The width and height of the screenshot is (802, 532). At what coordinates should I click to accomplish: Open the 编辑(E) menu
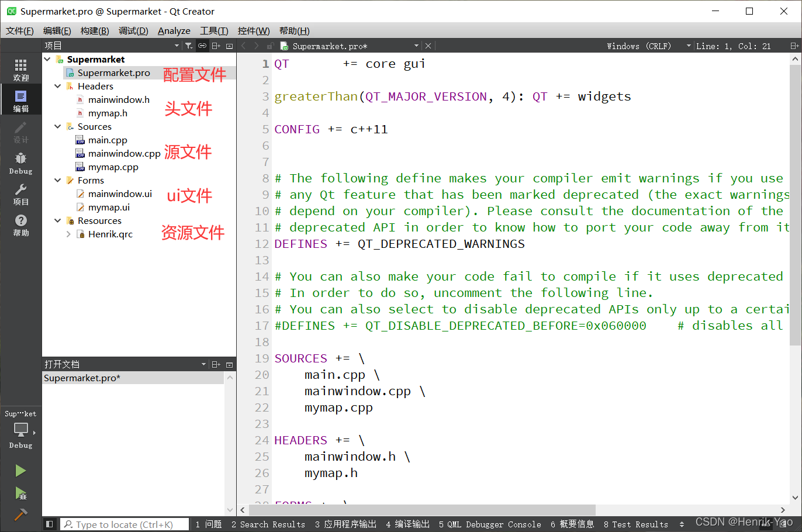pos(57,31)
